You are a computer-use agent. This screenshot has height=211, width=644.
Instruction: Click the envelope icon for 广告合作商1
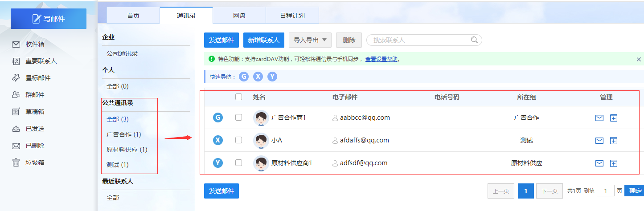click(x=599, y=118)
